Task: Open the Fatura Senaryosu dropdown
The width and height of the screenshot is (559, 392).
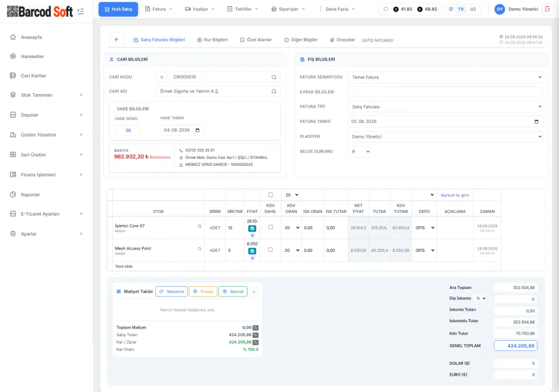Action: click(x=445, y=77)
